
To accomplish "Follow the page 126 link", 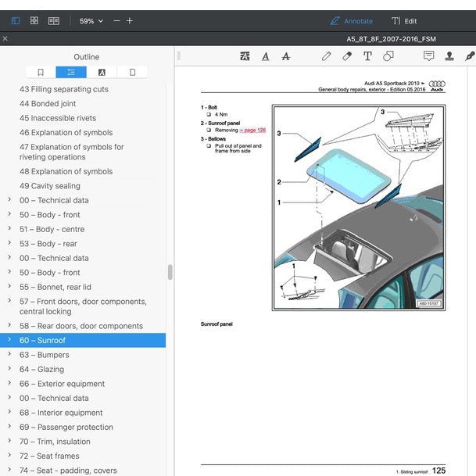I will 252,130.
